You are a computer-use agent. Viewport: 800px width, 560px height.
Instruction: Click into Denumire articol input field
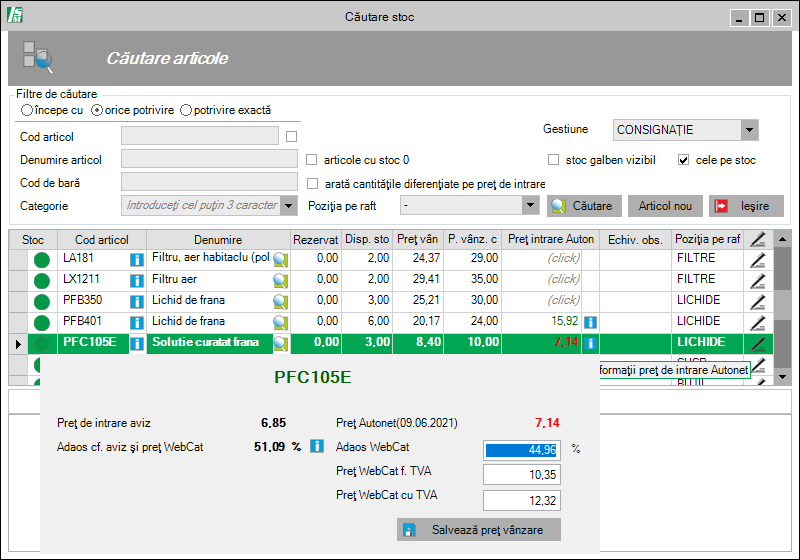pyautogui.click(x=209, y=159)
